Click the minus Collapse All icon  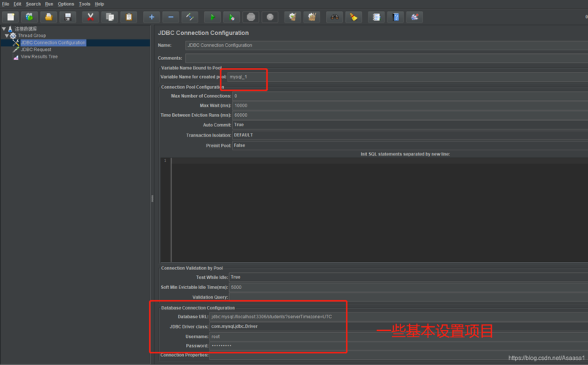pyautogui.click(x=171, y=17)
